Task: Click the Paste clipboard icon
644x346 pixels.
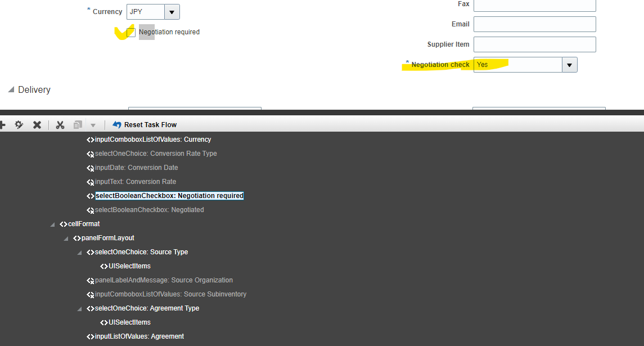Action: [x=76, y=125]
